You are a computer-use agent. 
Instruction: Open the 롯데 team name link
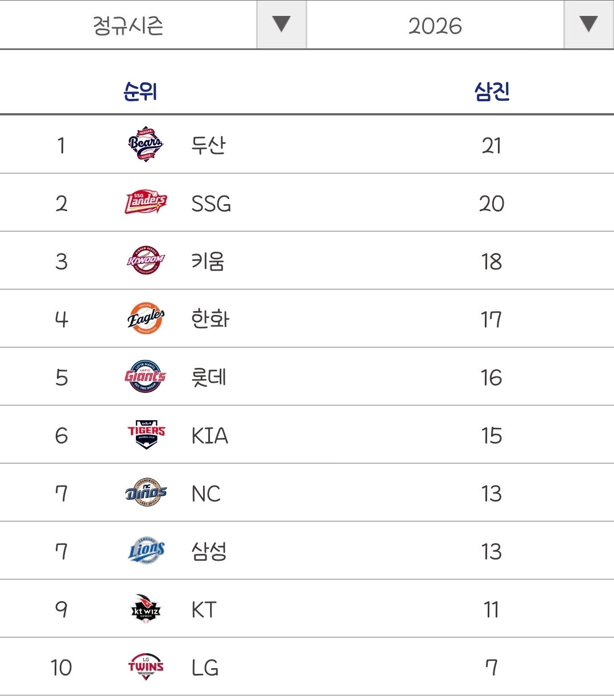click(209, 377)
